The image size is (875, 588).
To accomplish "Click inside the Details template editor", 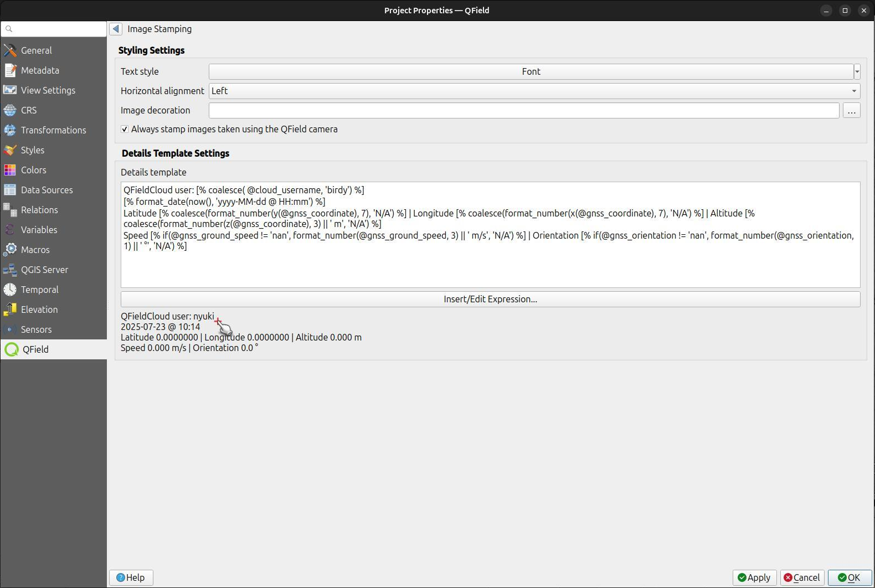I will 491,235.
